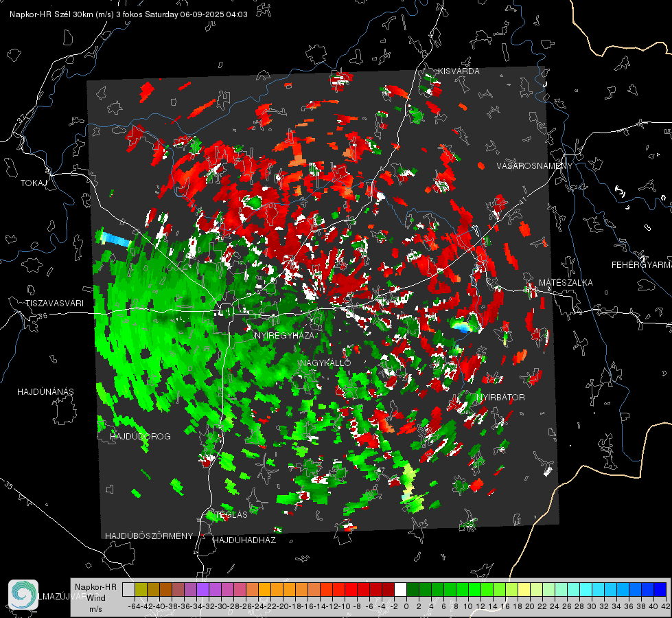Screen dimensions: 672x618
Task: Select the white legend swatch between -2 and 0
Action: pyautogui.click(x=400, y=589)
